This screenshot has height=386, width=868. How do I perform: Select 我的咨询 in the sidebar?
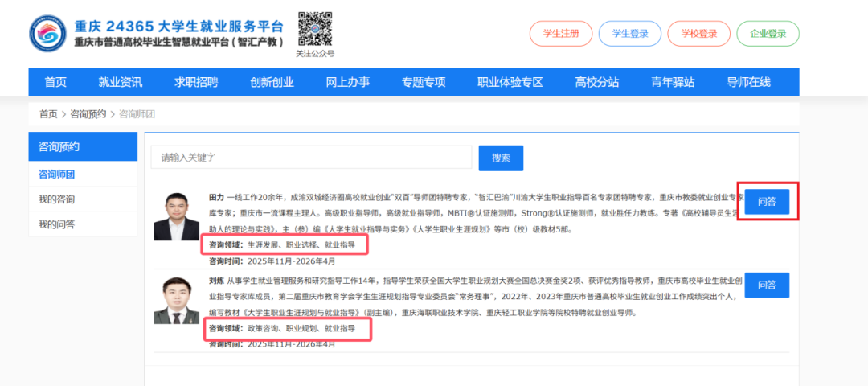[56, 199]
